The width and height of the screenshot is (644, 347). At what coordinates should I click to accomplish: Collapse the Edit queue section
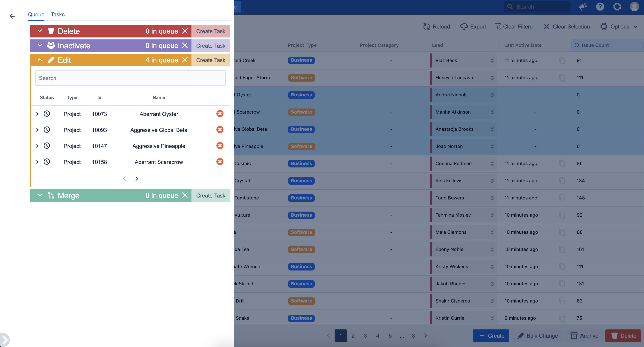[x=40, y=60]
